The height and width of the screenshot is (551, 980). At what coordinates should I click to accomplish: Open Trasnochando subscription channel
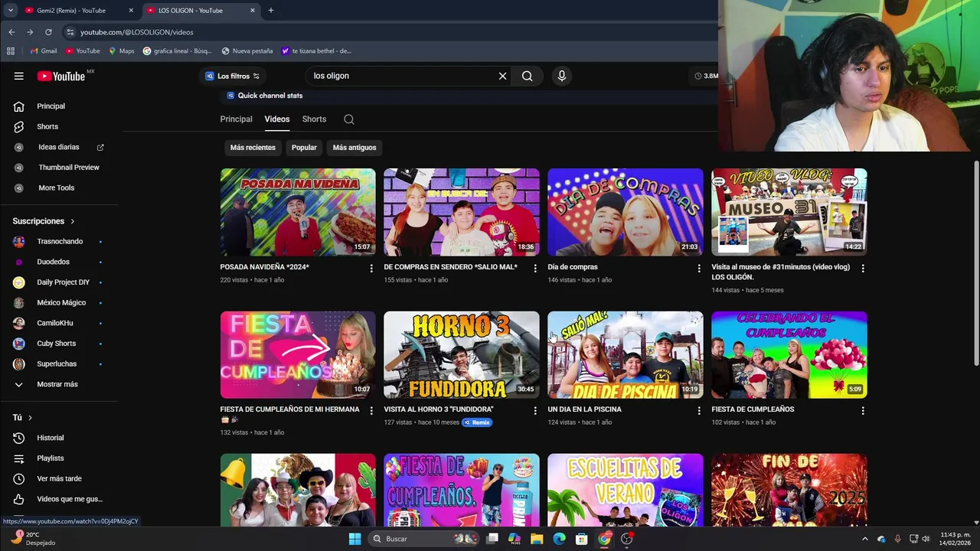60,242
